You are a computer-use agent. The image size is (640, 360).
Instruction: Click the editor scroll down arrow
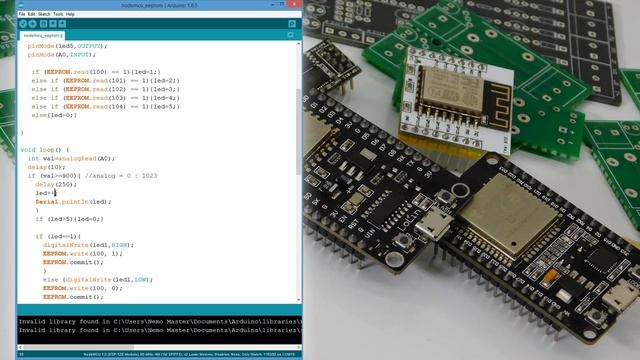[x=299, y=300]
